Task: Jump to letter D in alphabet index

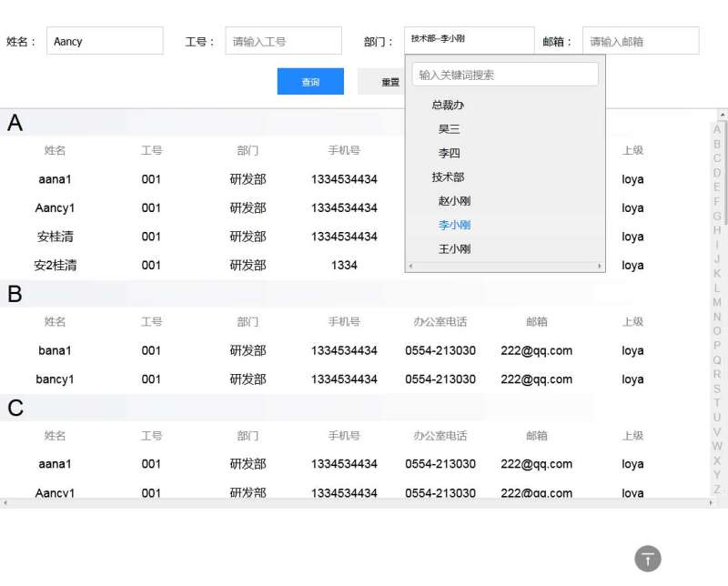Action: click(x=717, y=173)
